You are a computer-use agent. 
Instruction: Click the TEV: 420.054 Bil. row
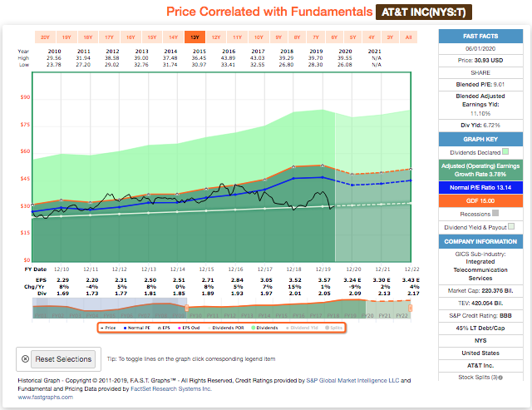[x=480, y=303]
